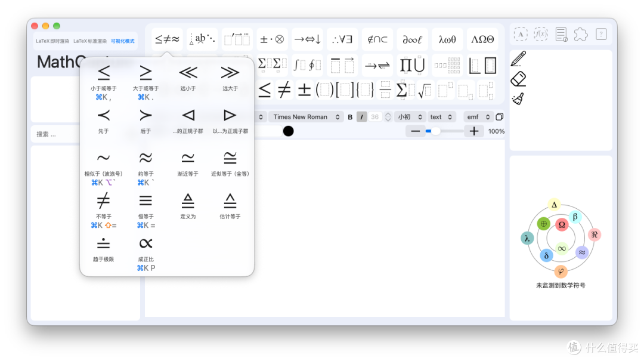This screenshot has width=644, height=361.
Task: Insert the greater-than-or-equal symbol 大于或等于
Action: [x=145, y=73]
